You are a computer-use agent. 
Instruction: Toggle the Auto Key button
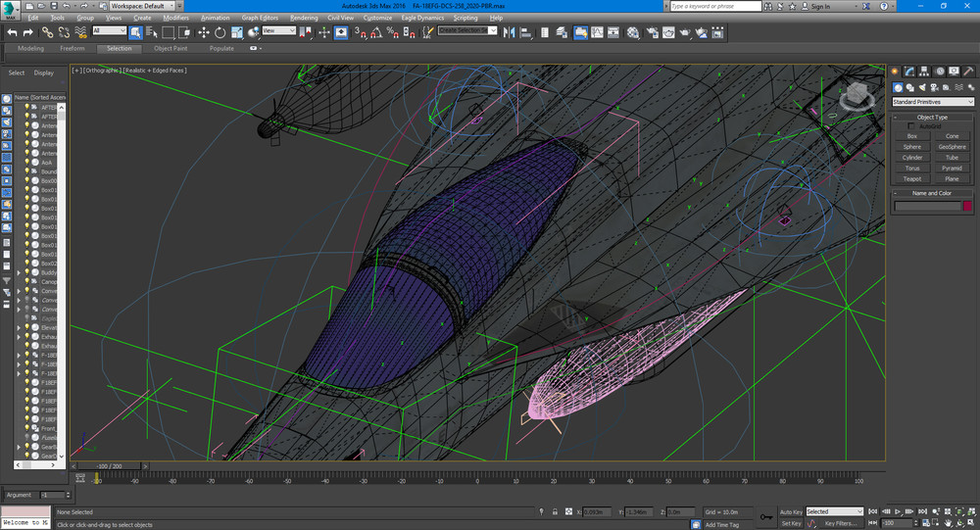tap(792, 511)
